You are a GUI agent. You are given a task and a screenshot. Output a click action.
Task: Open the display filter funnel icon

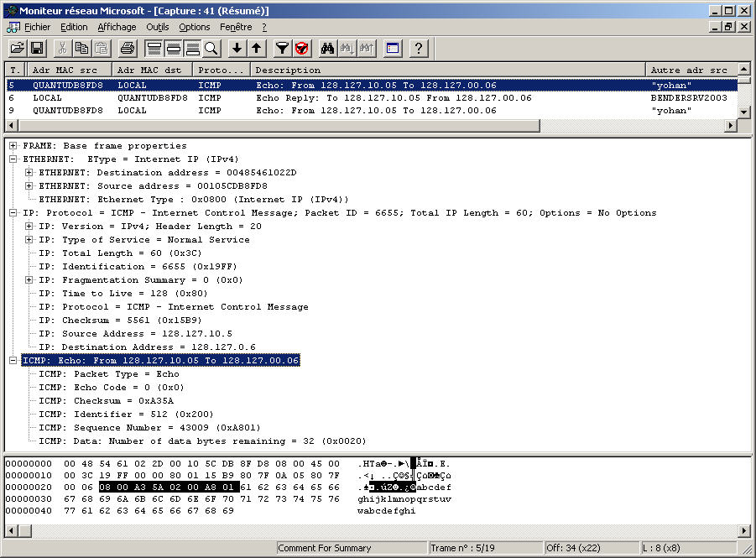tap(282, 48)
